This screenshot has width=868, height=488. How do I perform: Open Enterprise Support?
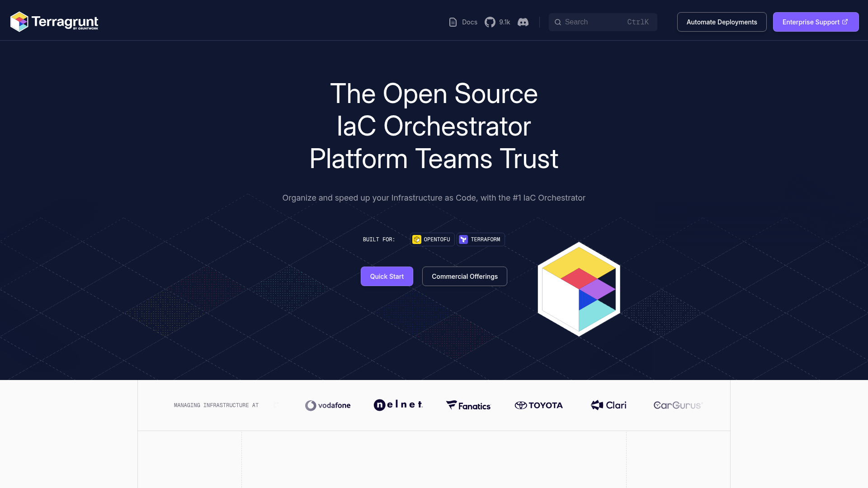(811, 22)
